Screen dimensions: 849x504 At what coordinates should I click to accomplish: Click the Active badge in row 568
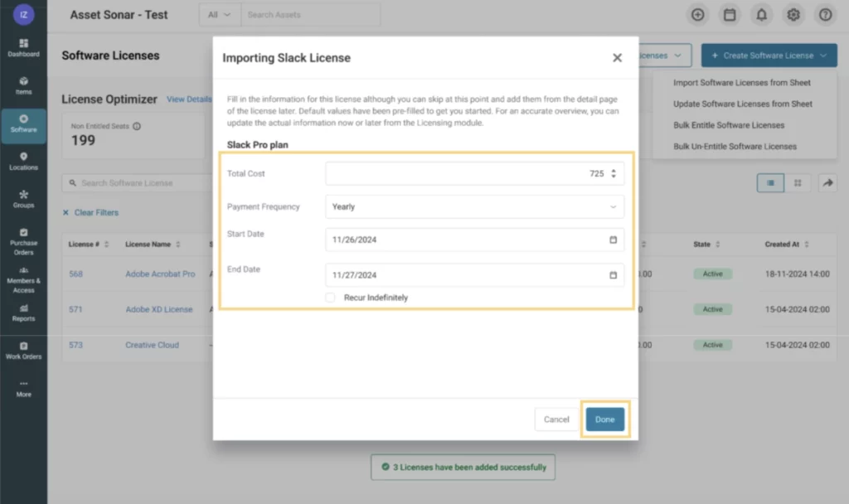coord(712,274)
